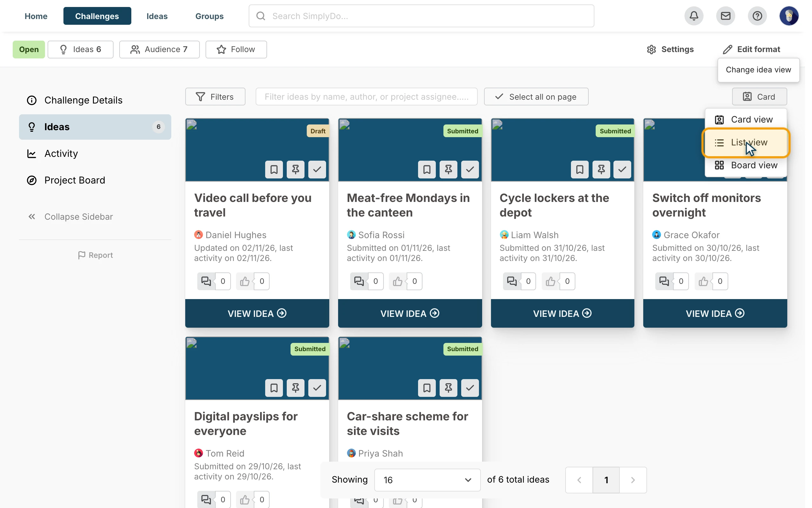
Task: Select the Video call before you travel idea checkmark
Action: coord(317,169)
